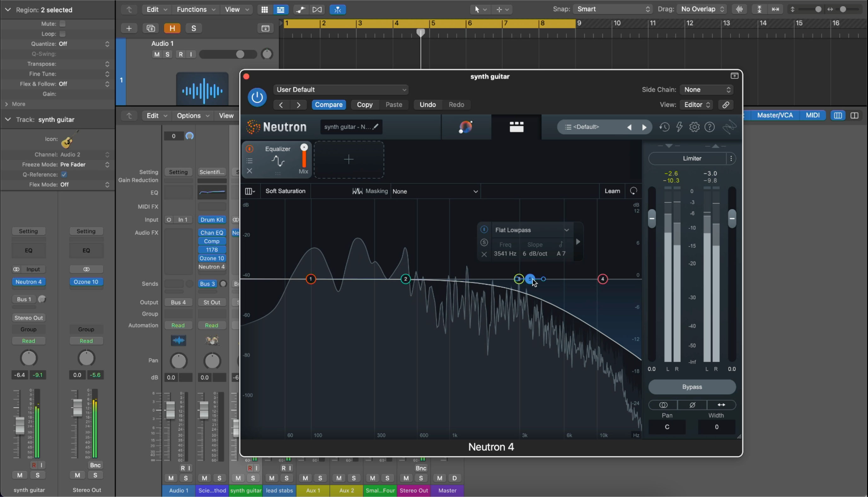Switch mixer to MIDI tab

pyautogui.click(x=812, y=115)
